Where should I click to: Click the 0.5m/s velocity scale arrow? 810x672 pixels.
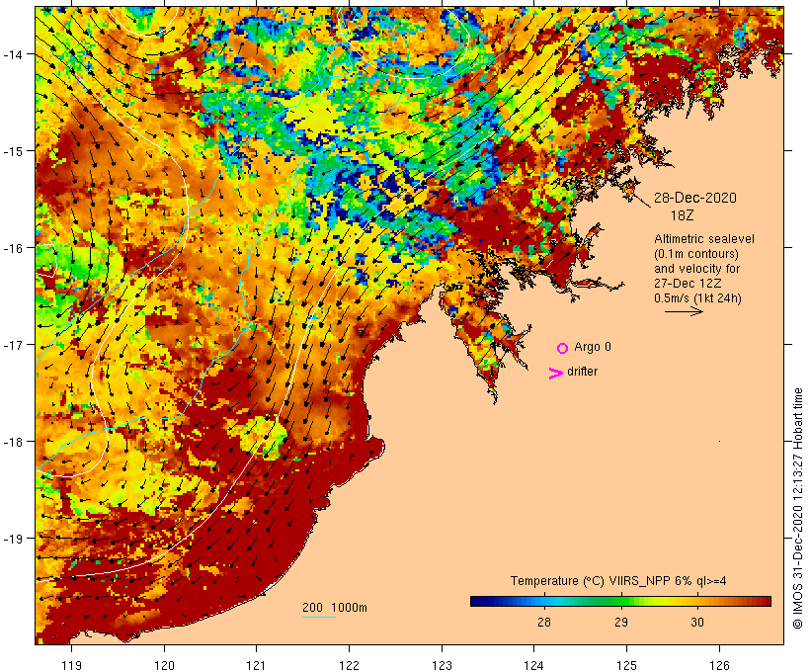pyautogui.click(x=684, y=311)
